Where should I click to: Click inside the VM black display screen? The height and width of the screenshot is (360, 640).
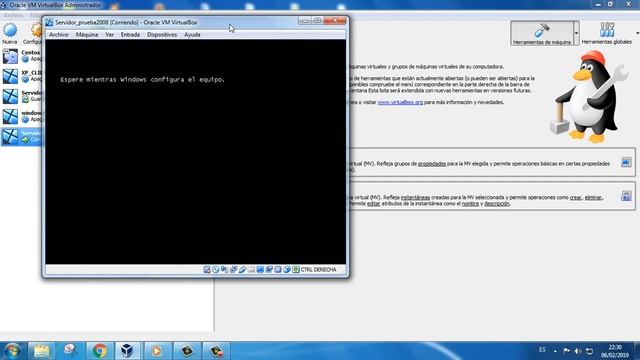(196, 152)
